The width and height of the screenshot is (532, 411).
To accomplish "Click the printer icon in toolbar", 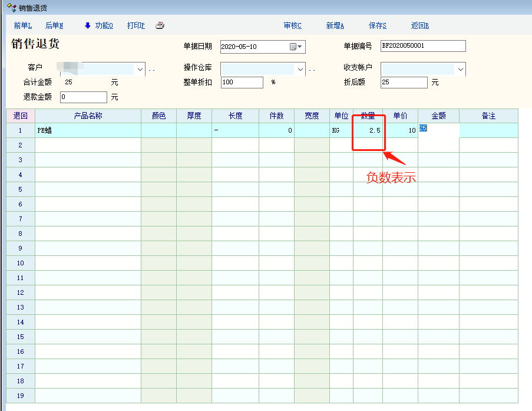I will [x=160, y=25].
